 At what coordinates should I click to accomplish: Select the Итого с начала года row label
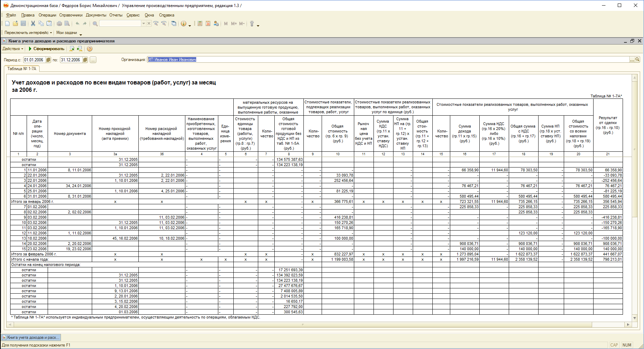click(x=29, y=259)
